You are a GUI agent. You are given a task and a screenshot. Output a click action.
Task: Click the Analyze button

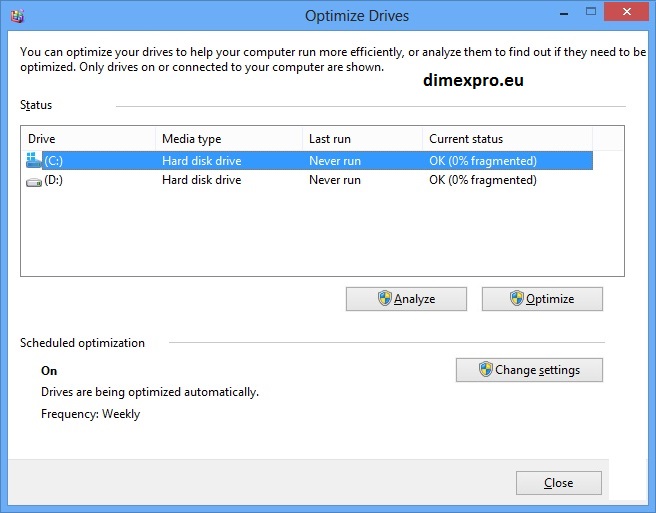406,299
